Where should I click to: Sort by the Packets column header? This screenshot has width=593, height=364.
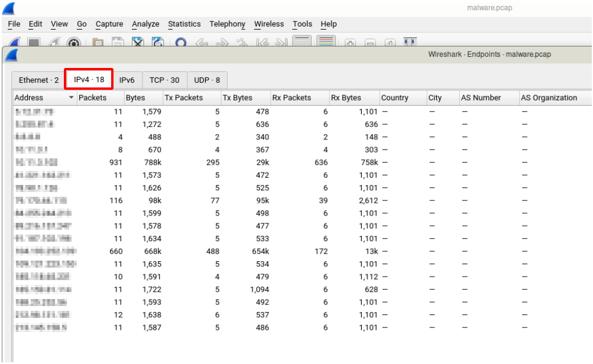click(x=101, y=97)
